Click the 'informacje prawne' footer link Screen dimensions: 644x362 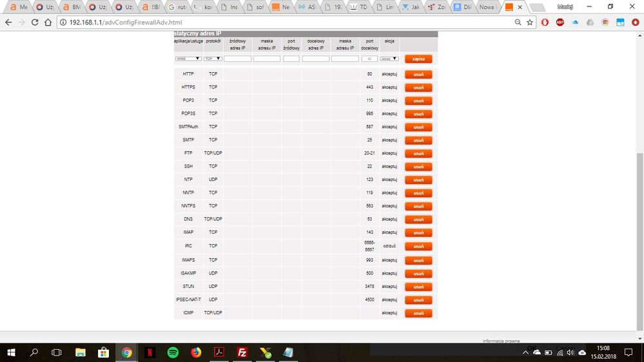pyautogui.click(x=501, y=341)
